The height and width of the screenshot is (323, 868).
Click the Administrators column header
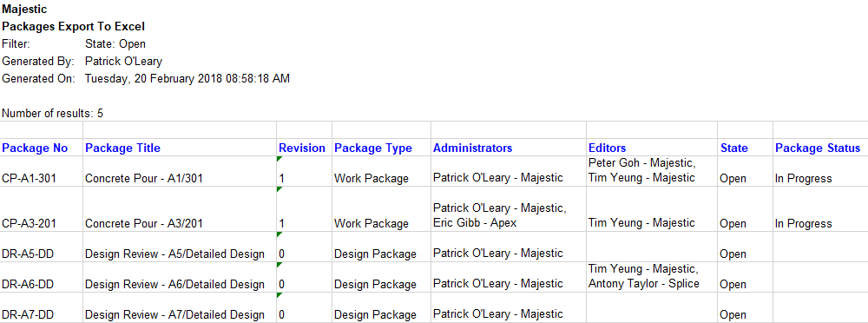point(509,148)
